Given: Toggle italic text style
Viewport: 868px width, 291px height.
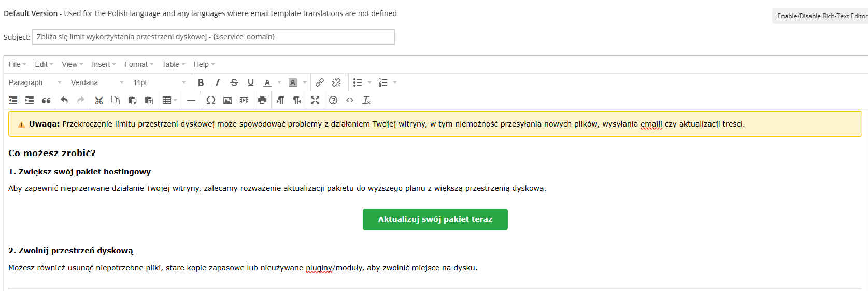Looking at the screenshot, I should (x=218, y=82).
